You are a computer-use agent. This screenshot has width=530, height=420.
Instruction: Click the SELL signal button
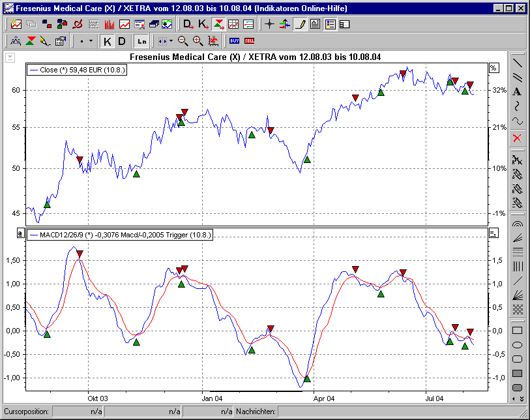point(250,40)
